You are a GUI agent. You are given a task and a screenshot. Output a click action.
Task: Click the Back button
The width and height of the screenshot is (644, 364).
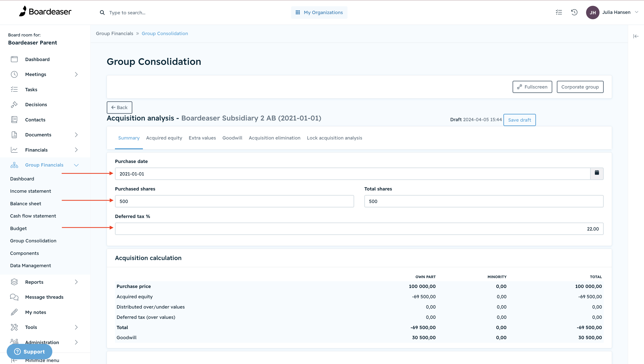(119, 108)
